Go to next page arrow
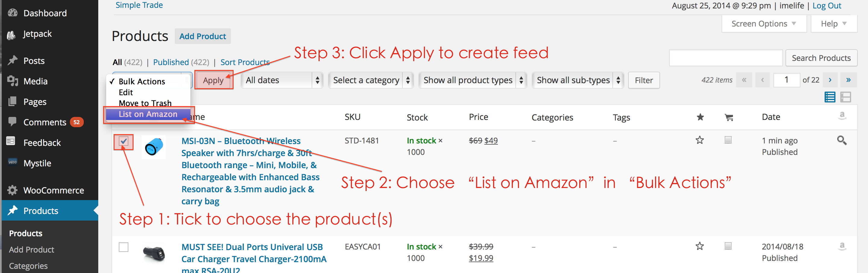The width and height of the screenshot is (868, 273). pyautogui.click(x=830, y=80)
